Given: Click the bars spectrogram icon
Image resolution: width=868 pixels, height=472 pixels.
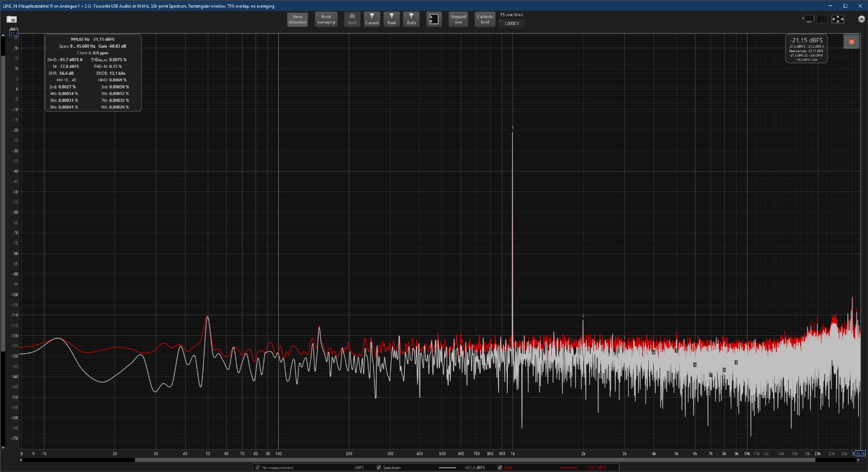Looking at the screenshot, I should pyautogui.click(x=823, y=19).
